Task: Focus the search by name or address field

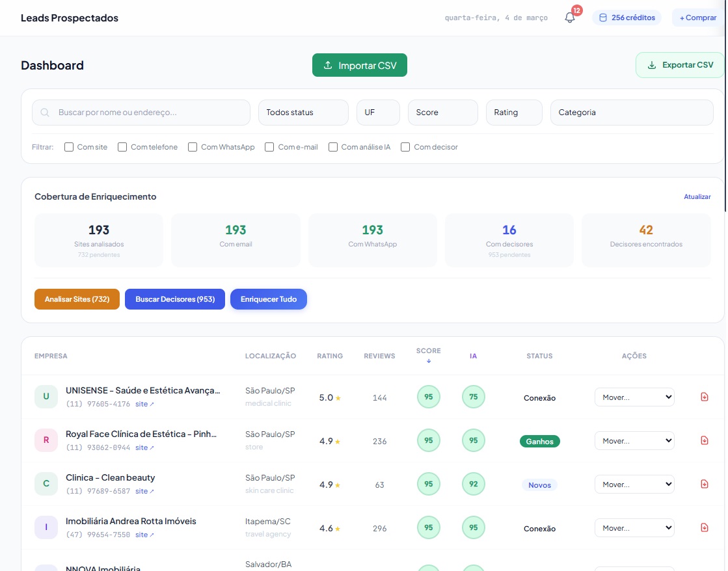Action: point(150,113)
